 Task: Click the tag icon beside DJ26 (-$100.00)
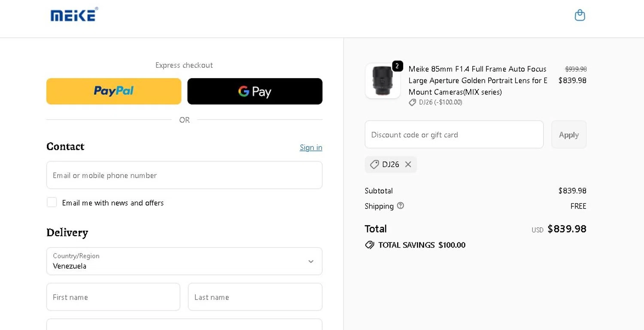(x=413, y=103)
